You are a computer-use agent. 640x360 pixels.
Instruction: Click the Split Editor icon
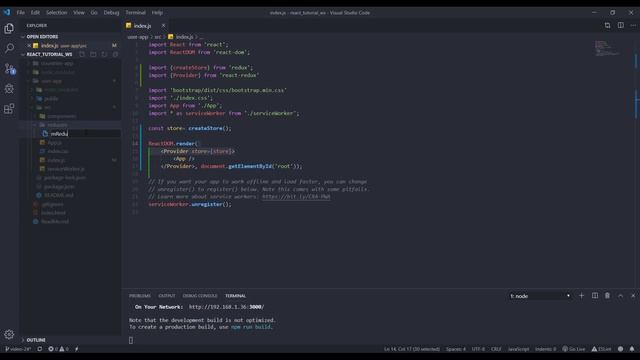(x=620, y=25)
